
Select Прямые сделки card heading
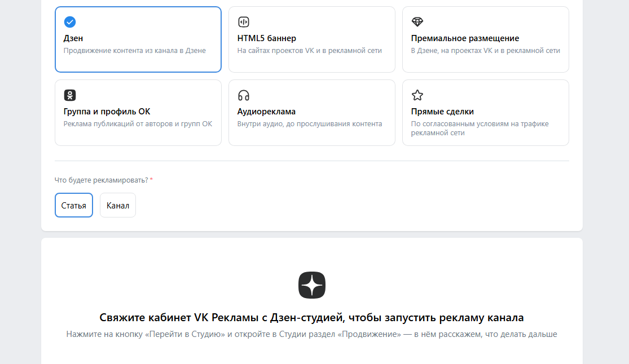(x=442, y=112)
